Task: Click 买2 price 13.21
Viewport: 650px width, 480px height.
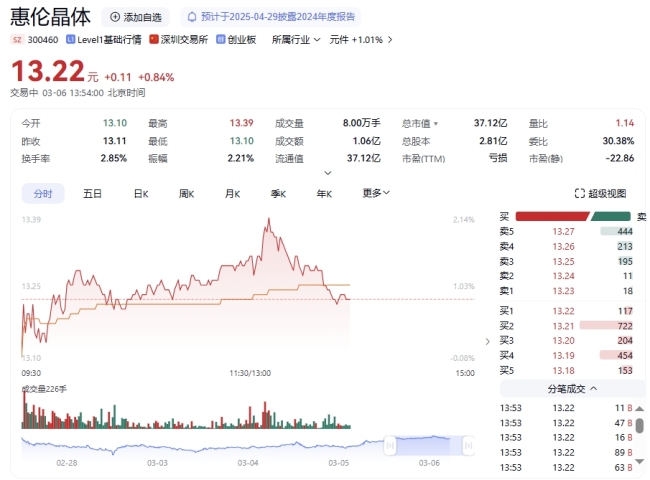Action: pos(563,326)
